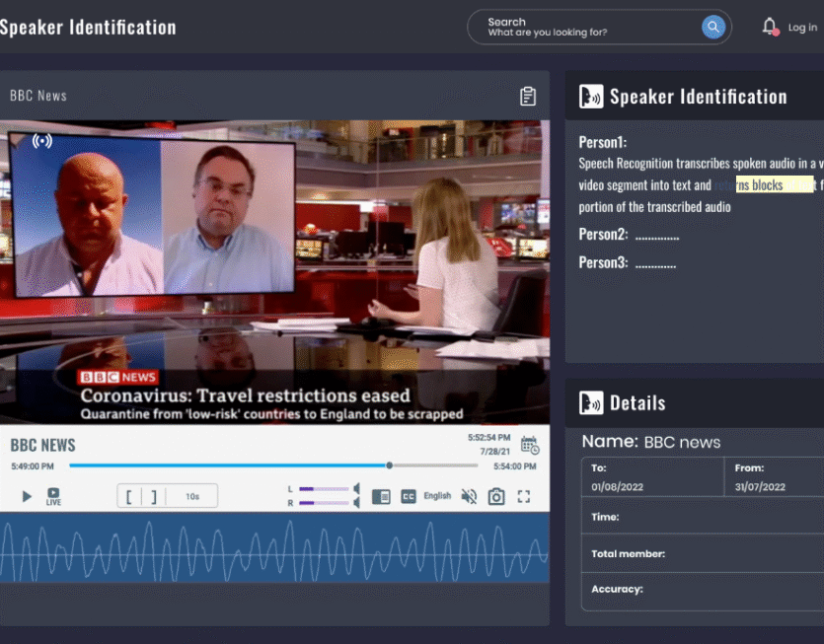
Task: Click the audio waveform display
Action: tap(274, 548)
